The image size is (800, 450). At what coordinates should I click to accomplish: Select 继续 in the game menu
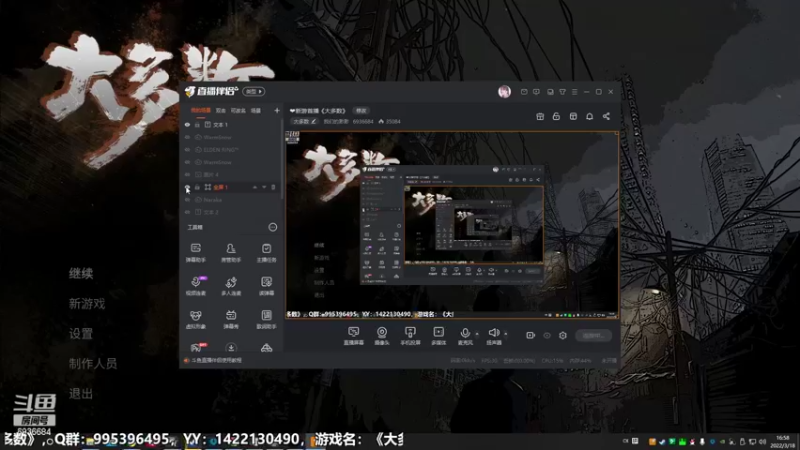81,273
